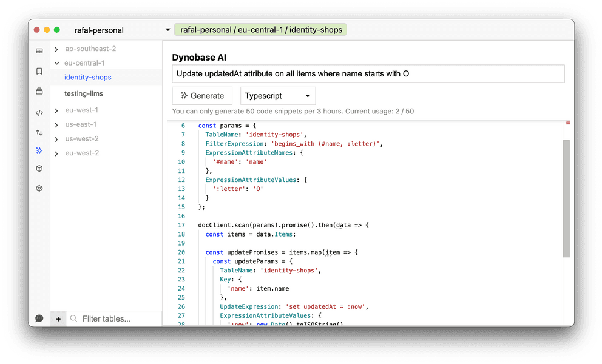Image resolution: width=602 pixels, height=364 pixels.
Task: Open the package cube icon in sidebar
Action: [39, 169]
